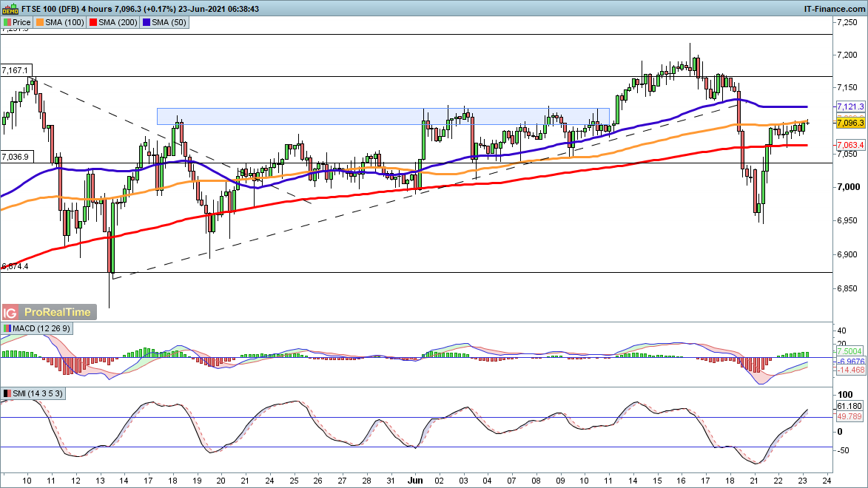Click the blue SMA (50) color swatch

click(x=147, y=23)
